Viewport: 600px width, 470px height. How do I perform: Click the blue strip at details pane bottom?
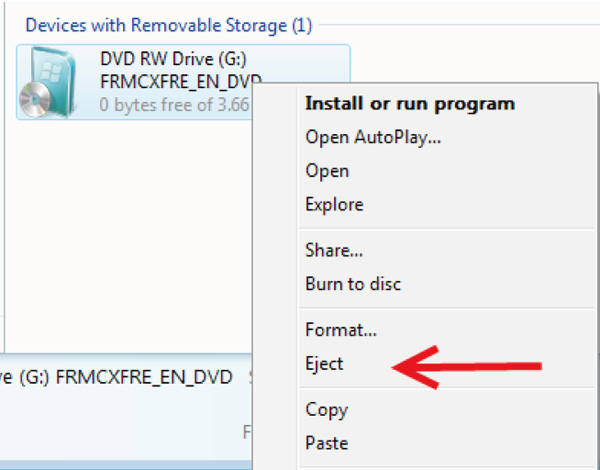pos(126,465)
